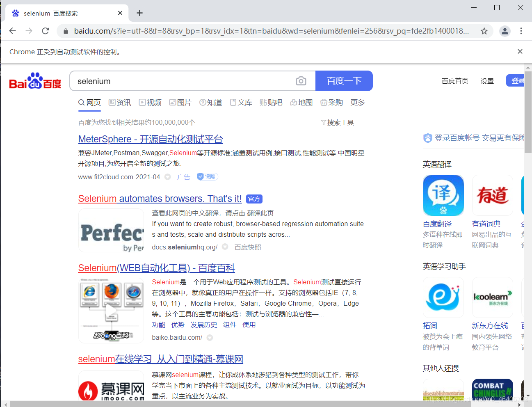Click 百度翻译 text link
The width and height of the screenshot is (532, 407).
pos(437,224)
